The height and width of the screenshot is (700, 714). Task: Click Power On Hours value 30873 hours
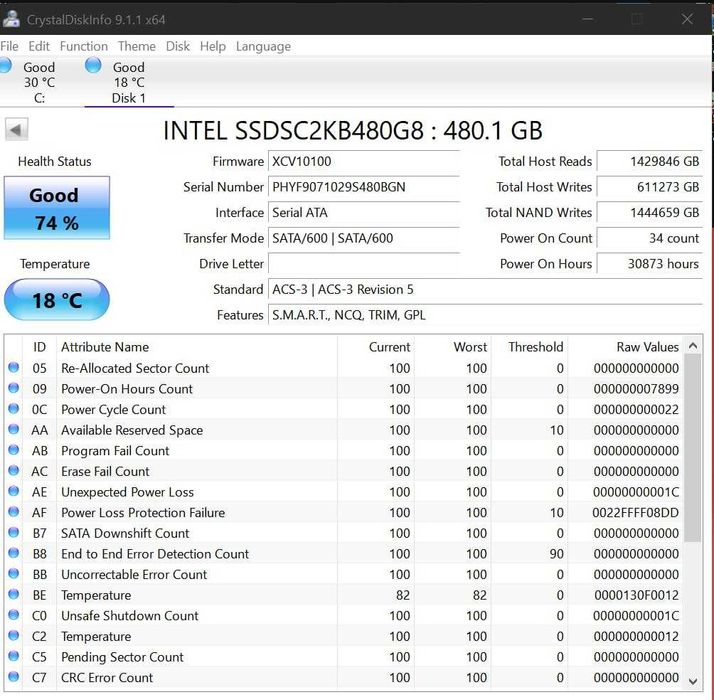(650, 264)
